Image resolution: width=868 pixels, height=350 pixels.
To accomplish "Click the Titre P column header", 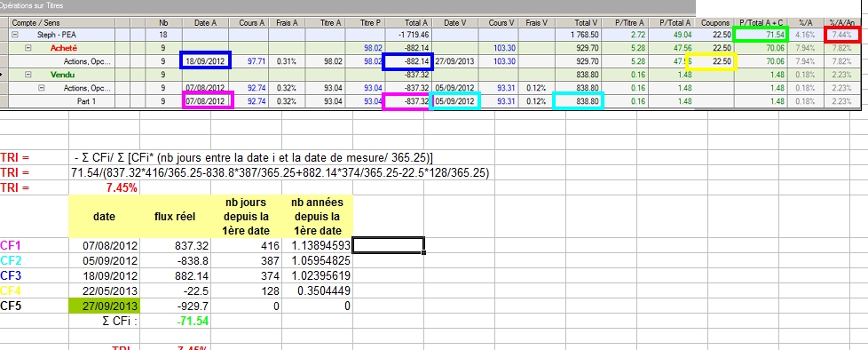I will coord(366,22).
